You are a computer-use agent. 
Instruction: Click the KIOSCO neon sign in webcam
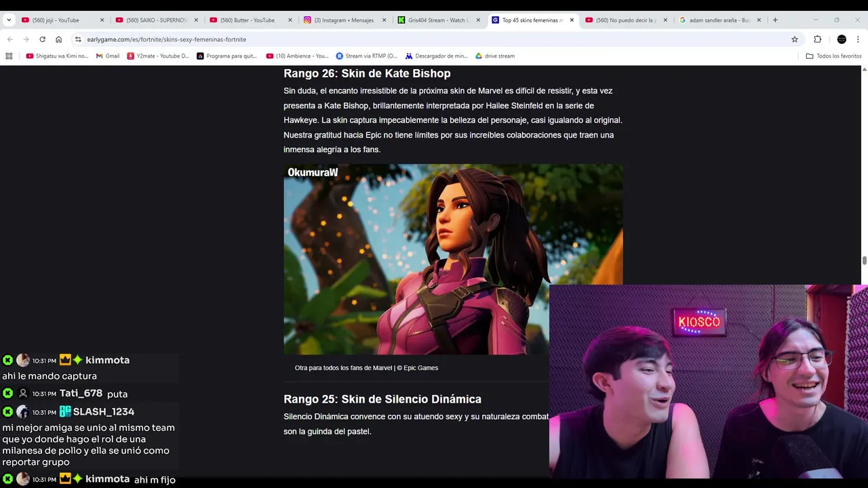pyautogui.click(x=699, y=322)
